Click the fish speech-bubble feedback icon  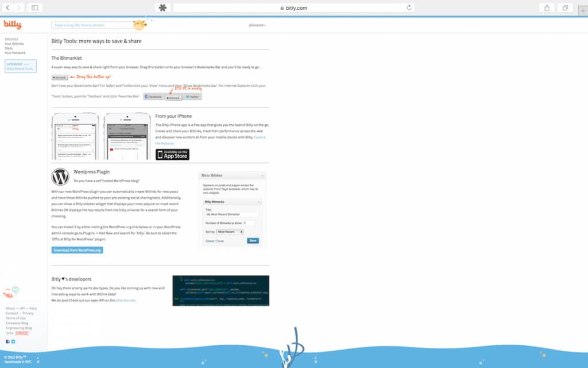[11, 292]
